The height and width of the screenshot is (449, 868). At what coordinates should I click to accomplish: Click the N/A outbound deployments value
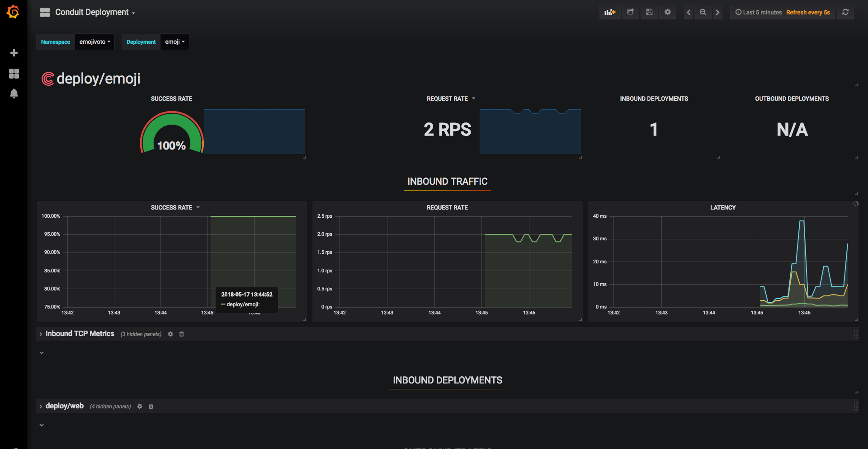click(792, 130)
